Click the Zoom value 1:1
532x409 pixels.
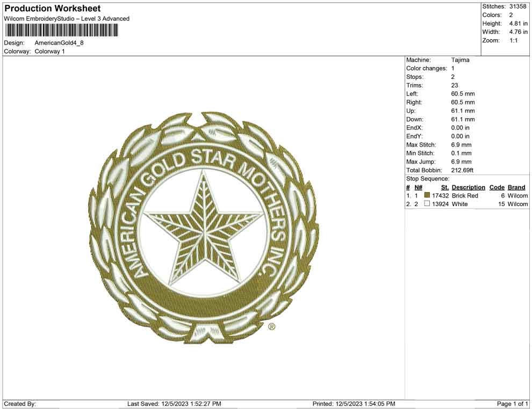(x=513, y=40)
